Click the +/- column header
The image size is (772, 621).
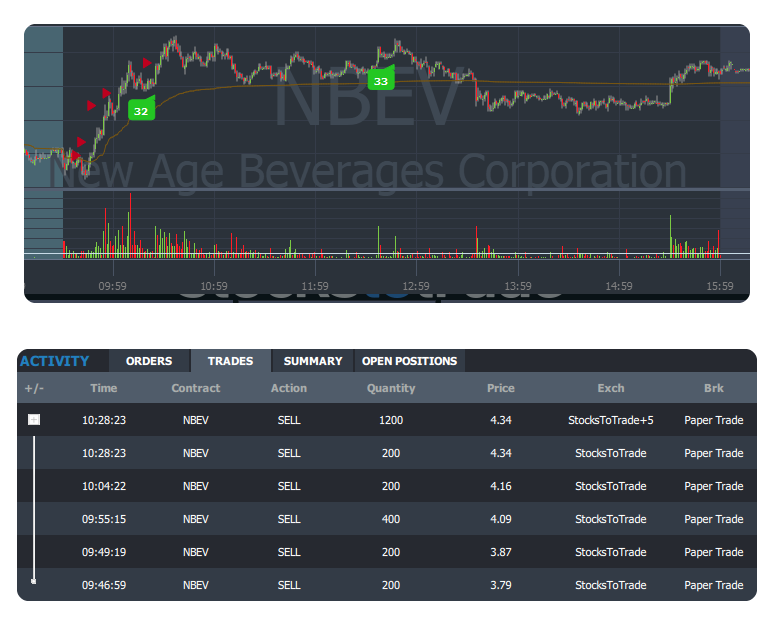(33, 388)
